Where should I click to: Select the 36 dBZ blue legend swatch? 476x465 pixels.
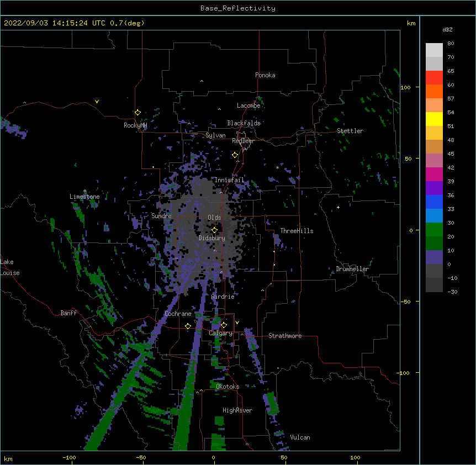click(x=434, y=202)
